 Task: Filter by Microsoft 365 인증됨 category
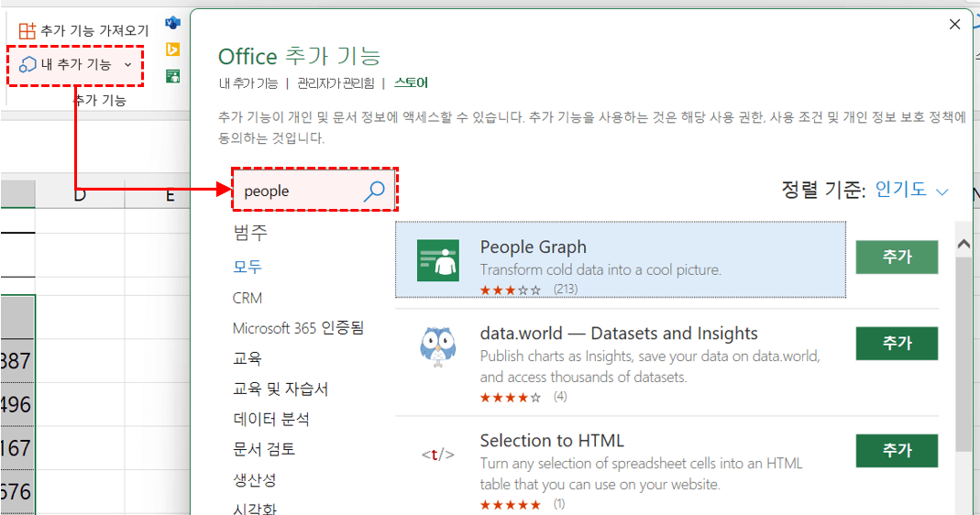(x=298, y=328)
